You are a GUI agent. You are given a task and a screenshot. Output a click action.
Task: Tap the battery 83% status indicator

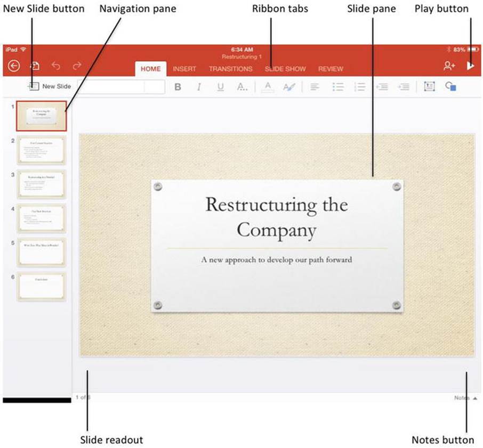pyautogui.click(x=466, y=50)
